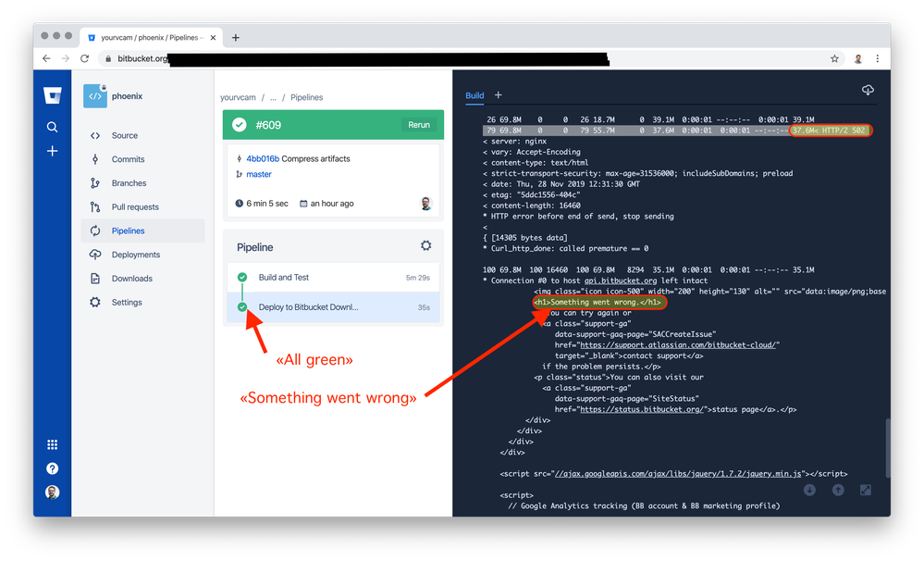Click the "HTTP error before end of send" line
This screenshot has width=924, height=561.
click(578, 217)
